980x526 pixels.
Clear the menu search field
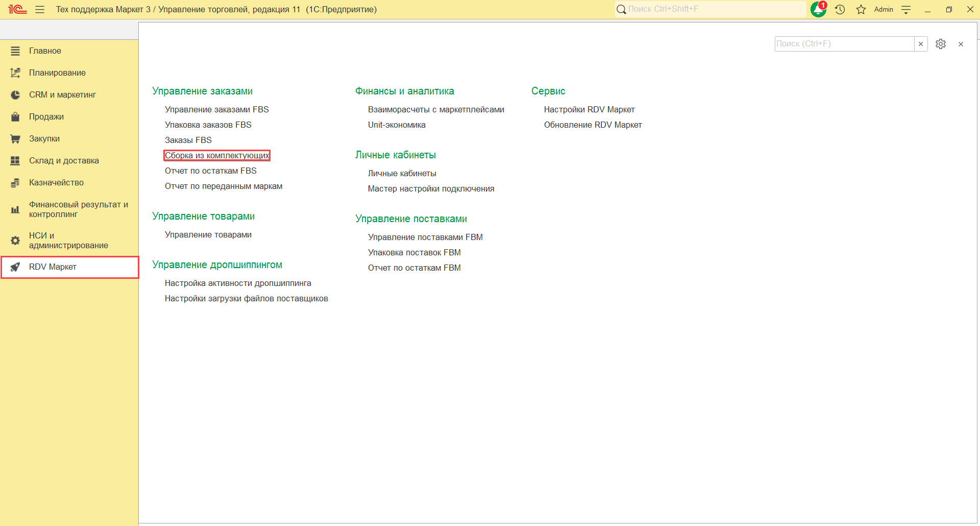921,44
